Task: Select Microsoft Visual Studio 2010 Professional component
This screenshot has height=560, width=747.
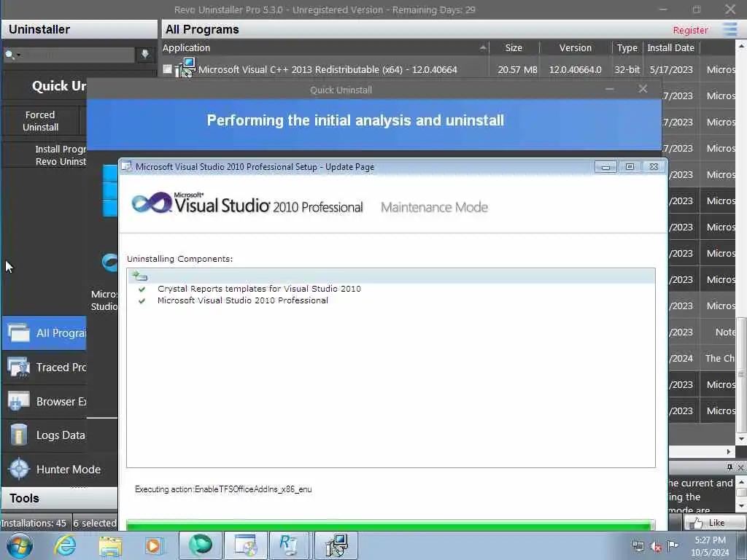Action: (x=243, y=300)
